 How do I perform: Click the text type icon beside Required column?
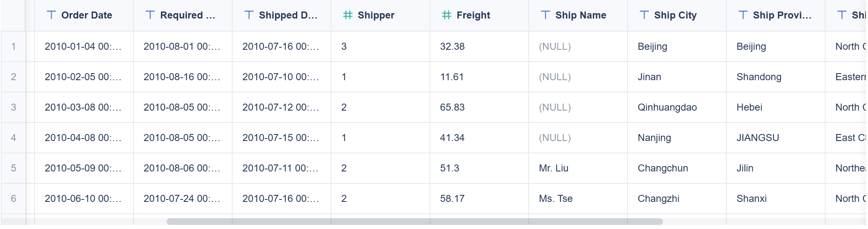coord(150,15)
